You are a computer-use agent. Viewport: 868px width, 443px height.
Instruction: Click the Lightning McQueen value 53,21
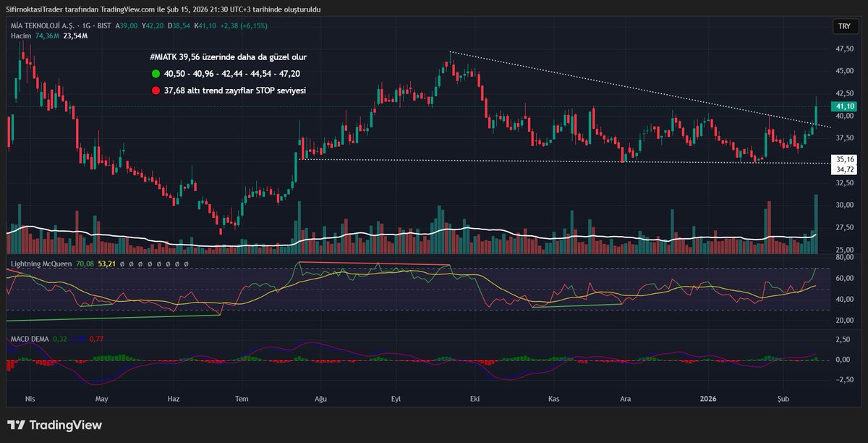[x=107, y=264]
